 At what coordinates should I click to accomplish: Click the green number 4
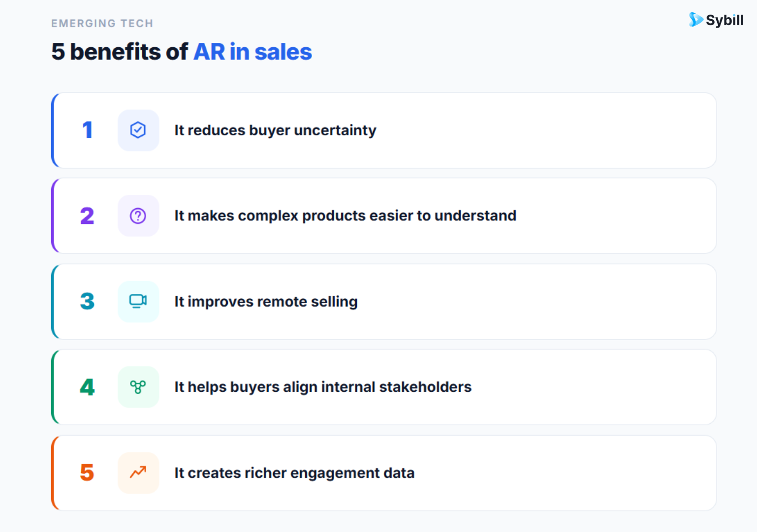(87, 387)
